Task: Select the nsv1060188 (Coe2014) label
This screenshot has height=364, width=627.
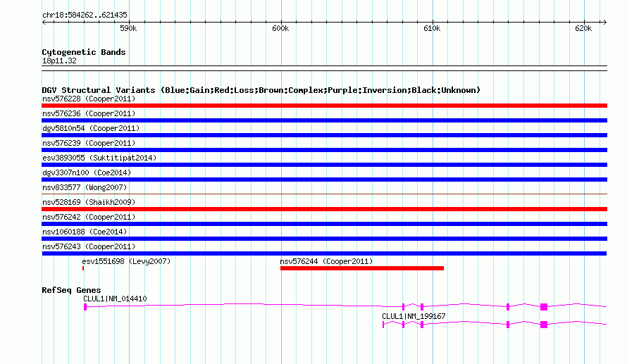Action: coord(85,232)
